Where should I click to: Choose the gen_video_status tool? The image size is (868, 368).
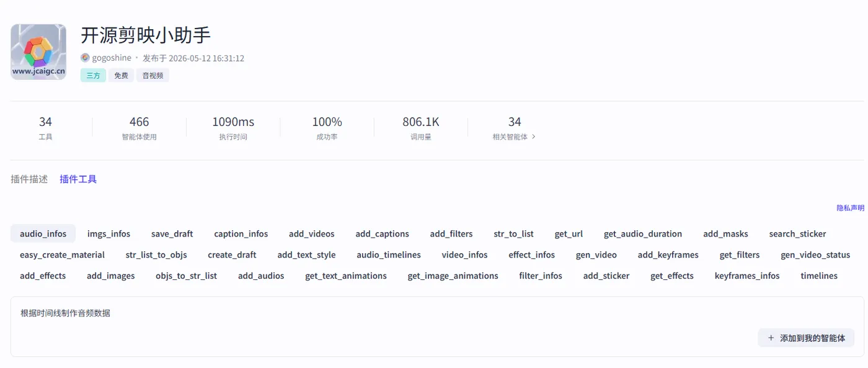[815, 255]
